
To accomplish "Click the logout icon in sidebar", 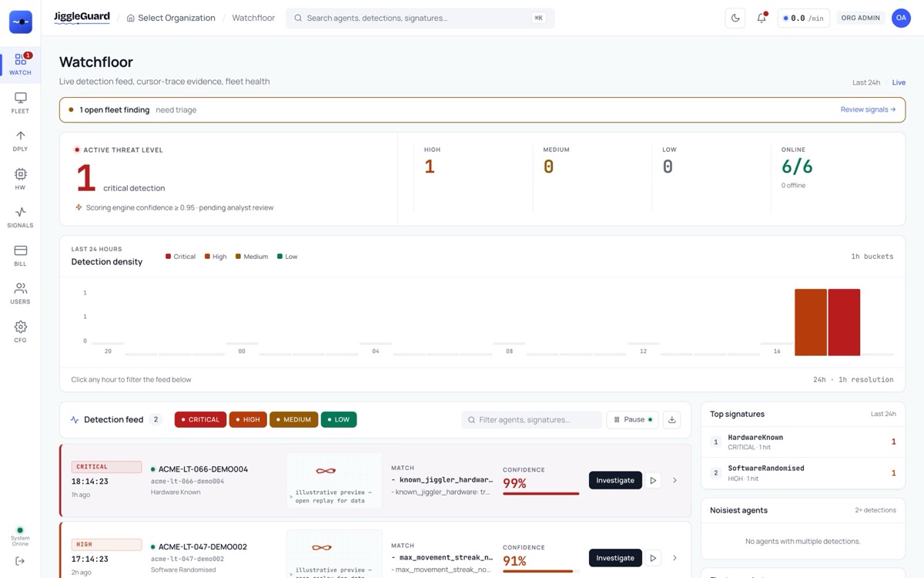I will click(20, 561).
